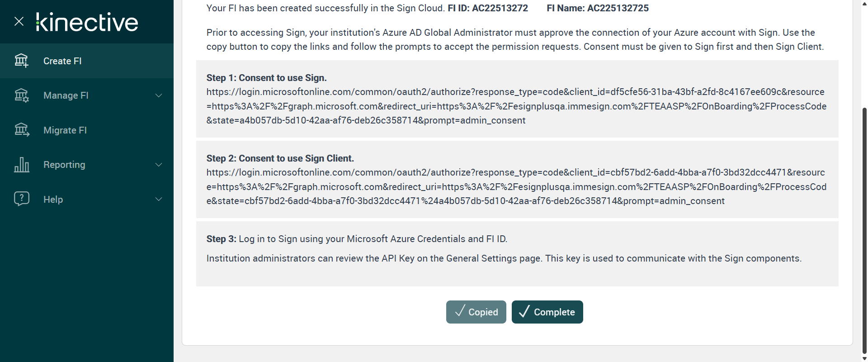Click the Kinective logo
Image resolution: width=868 pixels, height=362 pixels.
point(87,22)
